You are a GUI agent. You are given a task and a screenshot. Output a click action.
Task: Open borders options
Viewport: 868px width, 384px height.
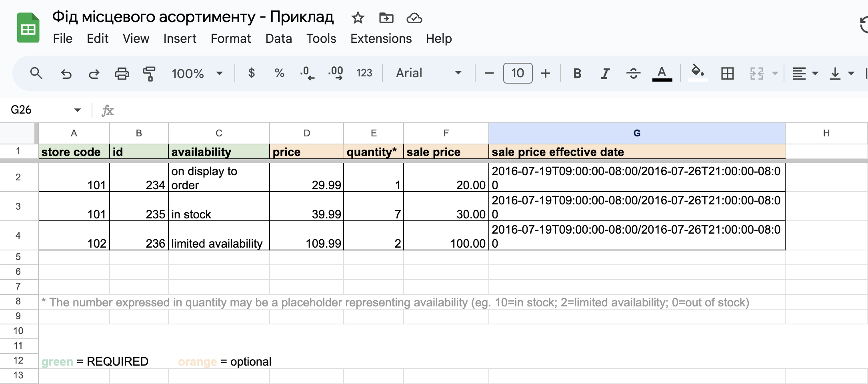pyautogui.click(x=727, y=73)
